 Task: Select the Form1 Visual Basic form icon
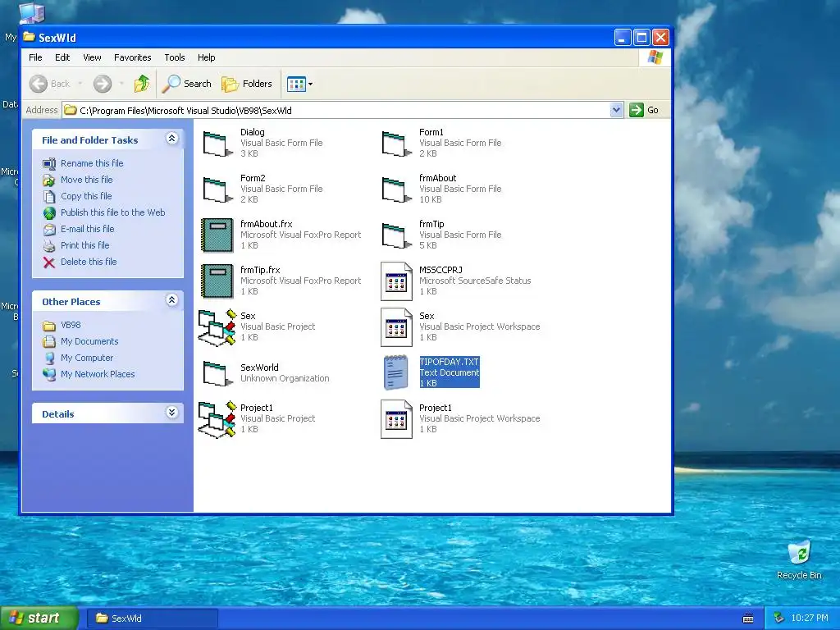click(x=396, y=144)
